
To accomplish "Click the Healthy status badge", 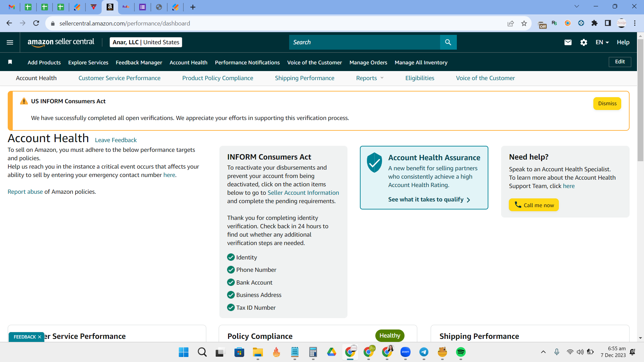I will point(390,336).
